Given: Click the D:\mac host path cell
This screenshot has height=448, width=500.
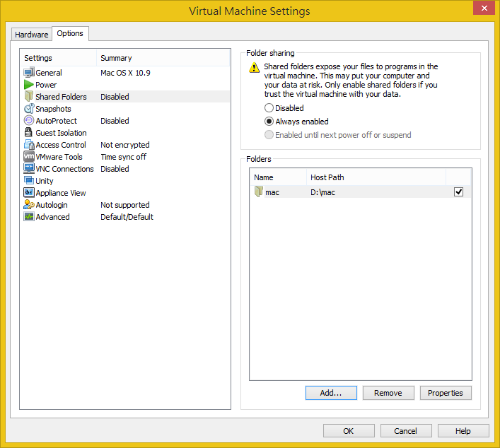Looking at the screenshot, I should 322,192.
